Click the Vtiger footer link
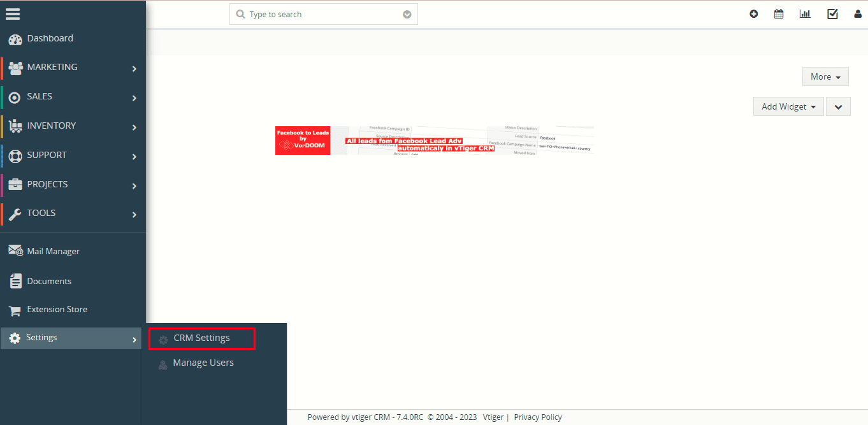Viewport: 868px width, 425px height. coord(493,417)
